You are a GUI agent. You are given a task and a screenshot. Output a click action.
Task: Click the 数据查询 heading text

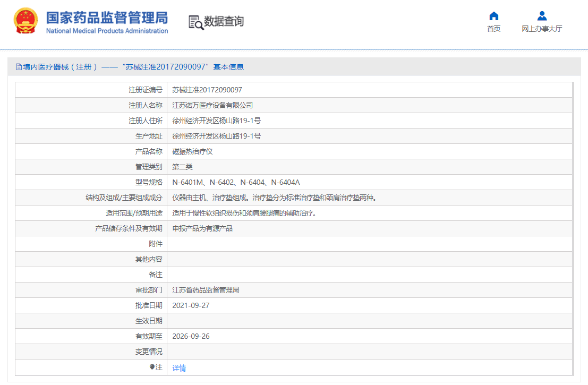coord(224,21)
